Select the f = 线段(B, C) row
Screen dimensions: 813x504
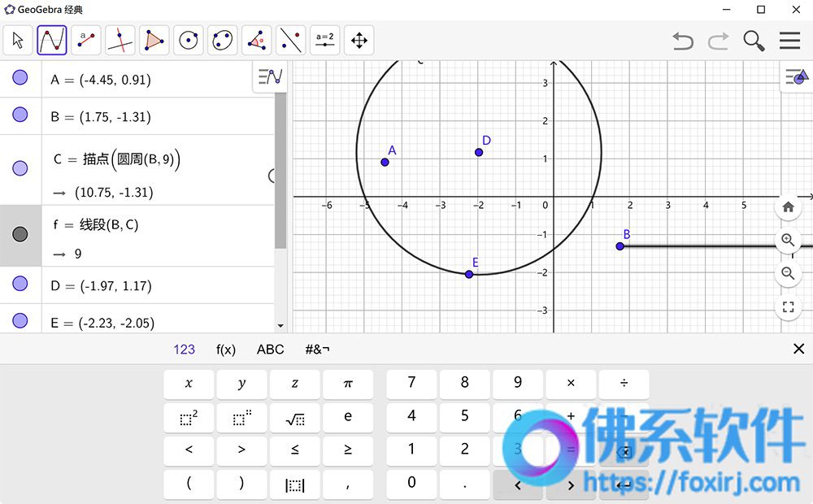coord(158,236)
